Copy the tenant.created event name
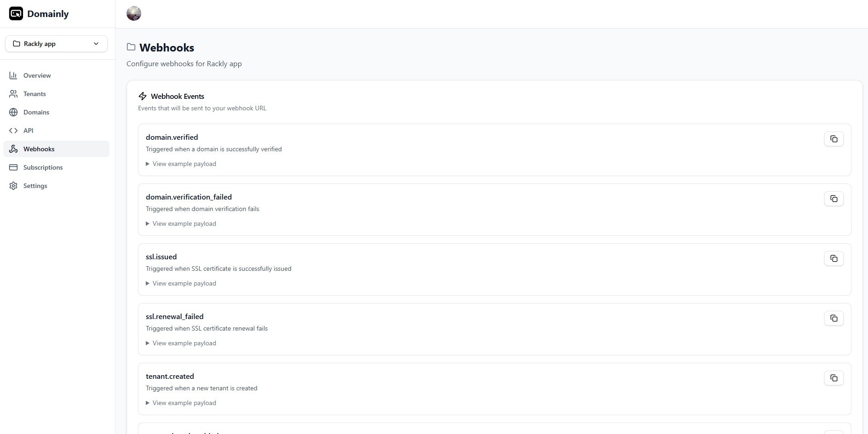Viewport: 868px width, 434px height. coord(834,378)
